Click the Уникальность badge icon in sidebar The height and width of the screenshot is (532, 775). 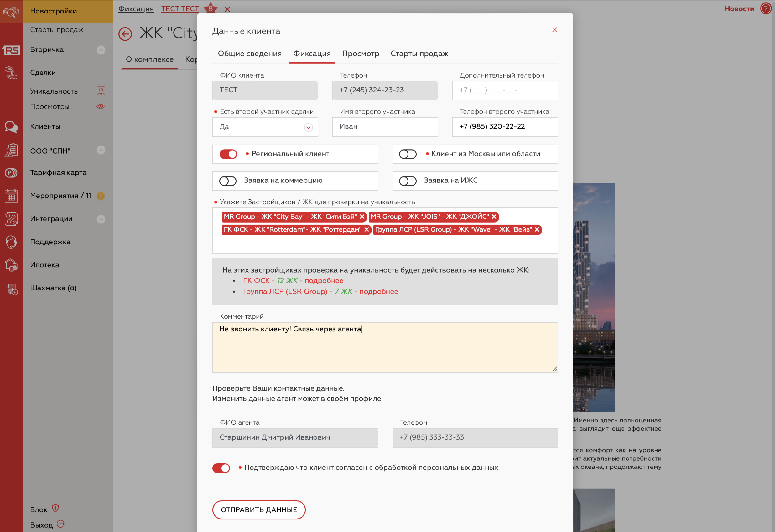click(101, 91)
